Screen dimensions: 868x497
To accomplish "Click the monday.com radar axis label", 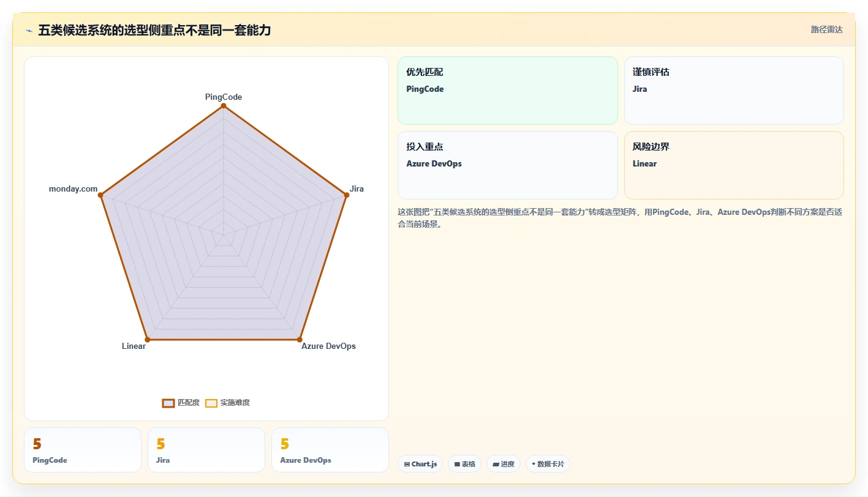I will point(73,189).
